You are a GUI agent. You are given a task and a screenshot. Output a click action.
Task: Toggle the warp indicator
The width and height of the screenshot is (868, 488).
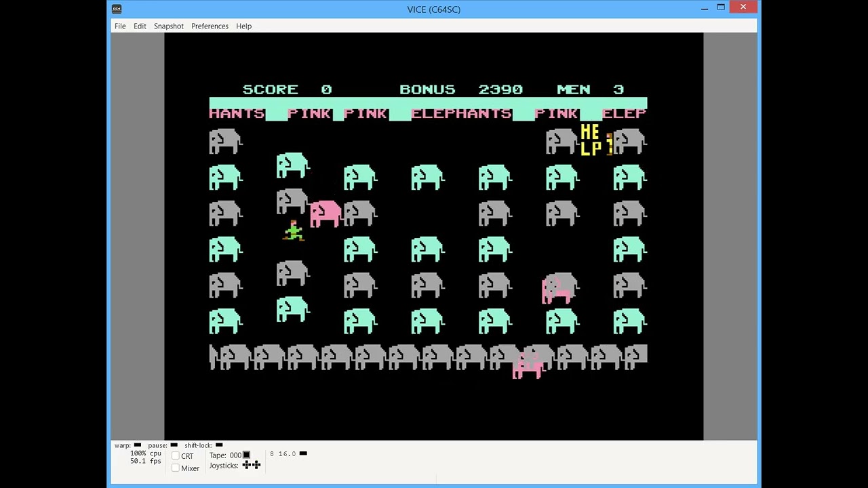pos(138,445)
